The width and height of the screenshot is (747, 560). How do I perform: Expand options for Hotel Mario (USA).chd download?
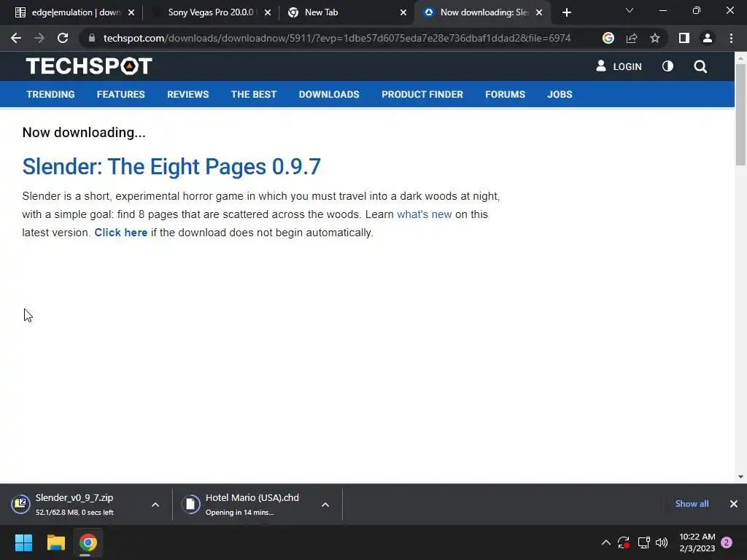(325, 505)
